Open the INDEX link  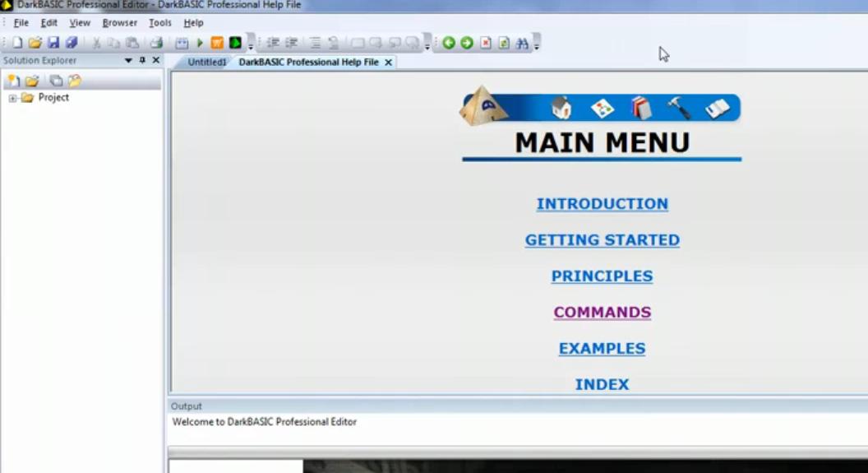(603, 384)
